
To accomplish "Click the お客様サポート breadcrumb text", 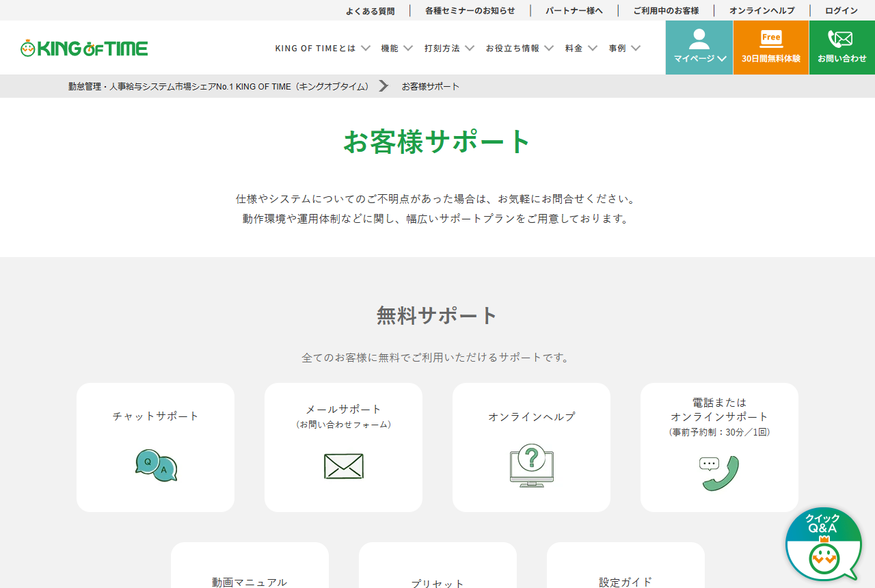I will coord(431,86).
